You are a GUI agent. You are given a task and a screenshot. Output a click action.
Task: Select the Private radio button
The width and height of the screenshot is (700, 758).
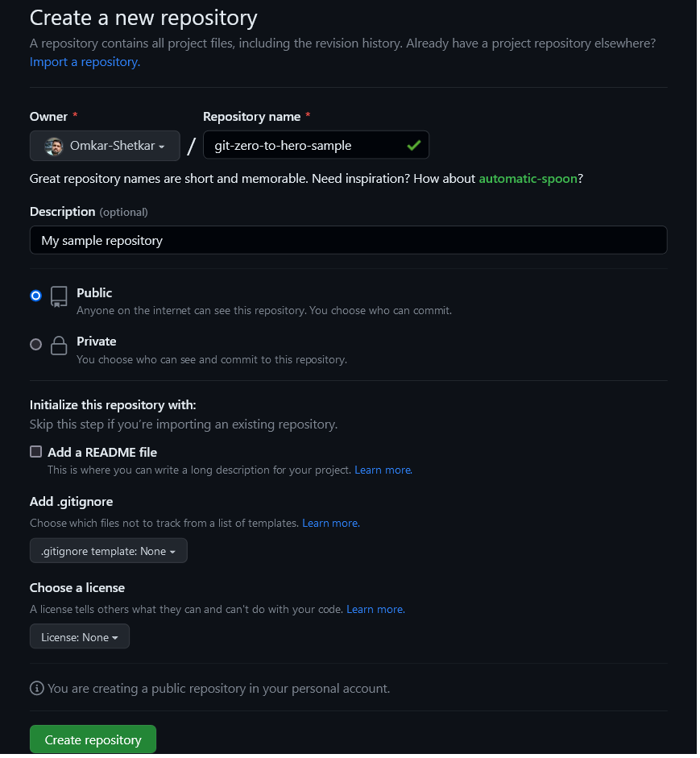coord(35,344)
